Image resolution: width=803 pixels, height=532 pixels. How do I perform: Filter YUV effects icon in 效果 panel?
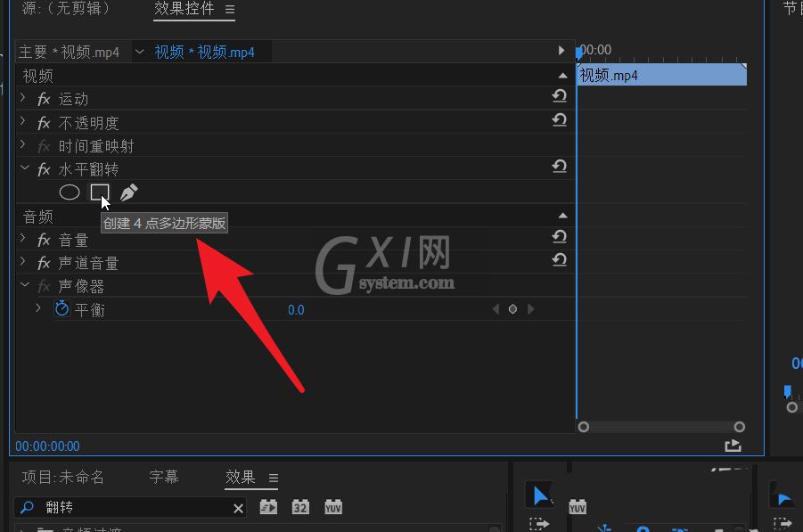(x=333, y=507)
